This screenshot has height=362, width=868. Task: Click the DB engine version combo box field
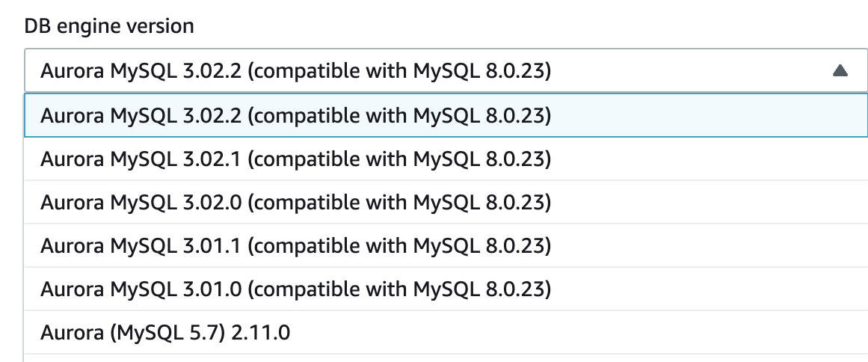coord(434,71)
